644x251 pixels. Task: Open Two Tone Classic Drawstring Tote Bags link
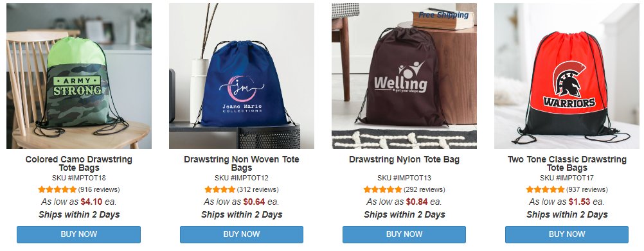pos(567,163)
